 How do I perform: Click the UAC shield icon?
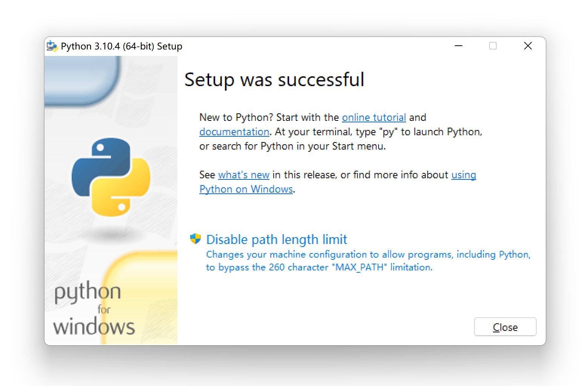(195, 239)
